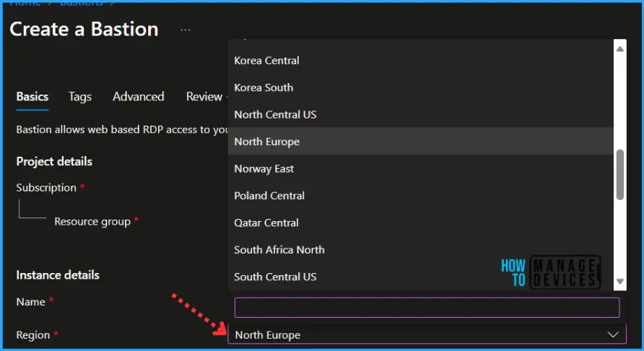The width and height of the screenshot is (644, 351).
Task: Open the ellipsis menu beside Create a Bastion
Action: tap(186, 30)
